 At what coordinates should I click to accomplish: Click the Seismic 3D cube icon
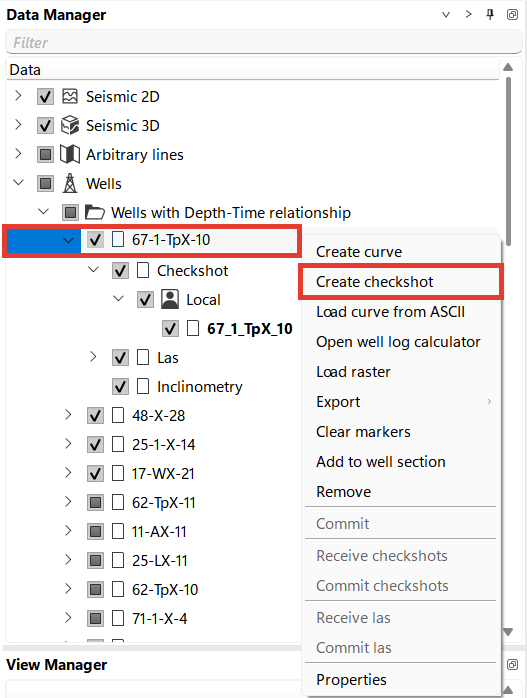point(70,125)
